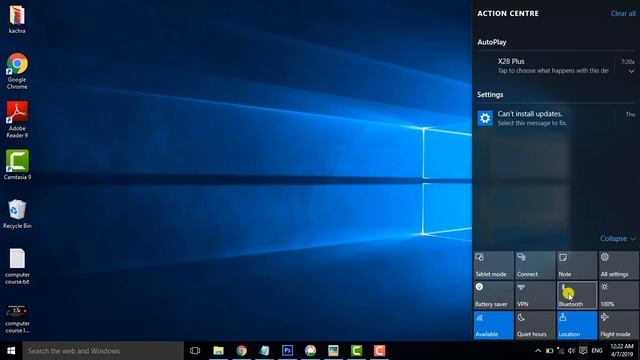Image resolution: width=640 pixels, height=360 pixels.
Task: Select the computer course.txt file icon
Action: click(17, 267)
